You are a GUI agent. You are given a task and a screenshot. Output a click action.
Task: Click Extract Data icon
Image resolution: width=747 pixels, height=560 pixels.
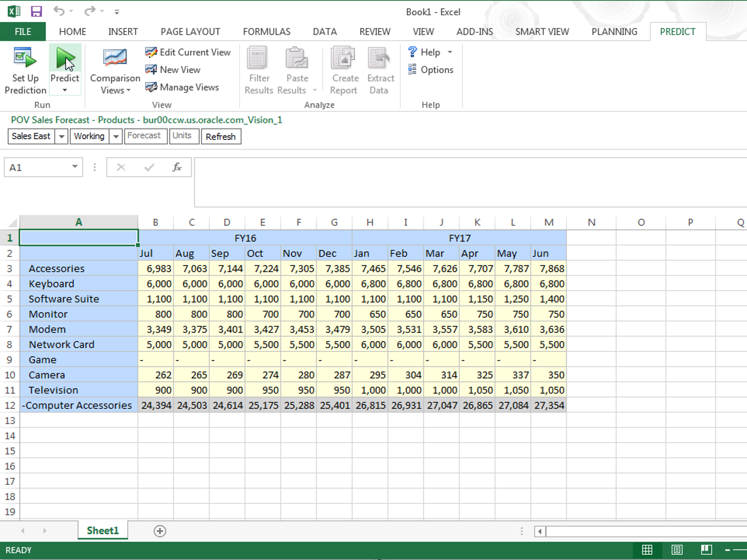[x=379, y=58]
